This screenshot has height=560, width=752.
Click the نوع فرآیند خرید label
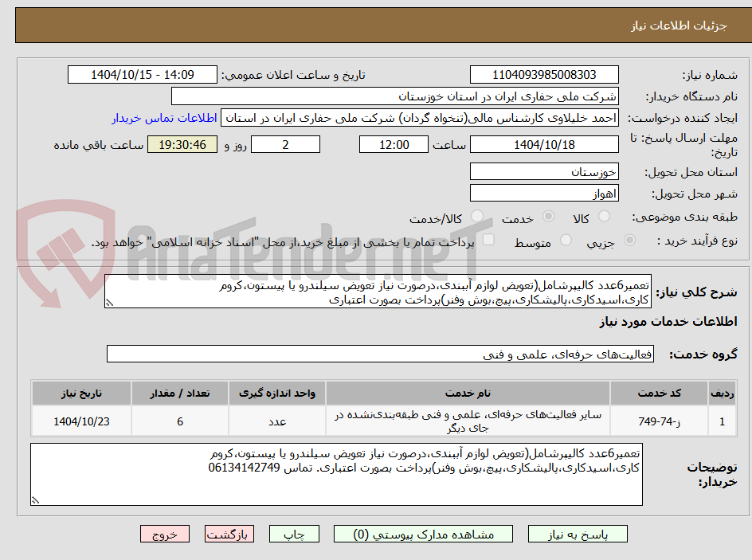[697, 241]
